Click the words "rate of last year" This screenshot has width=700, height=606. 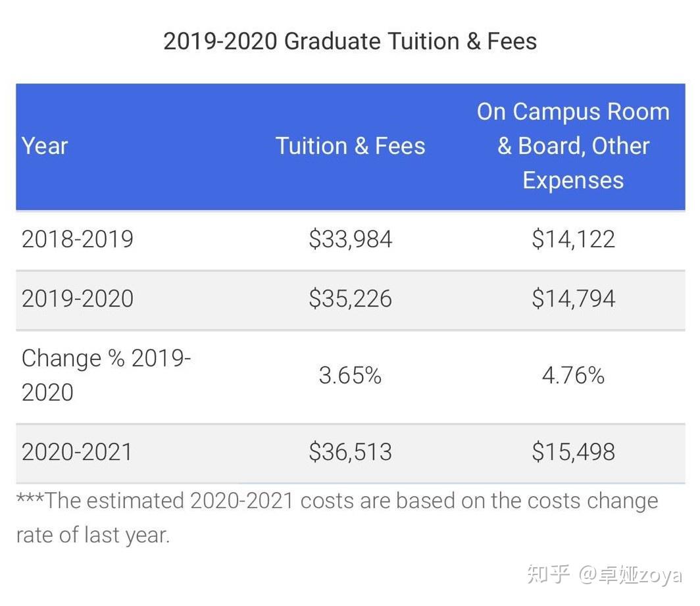point(93,534)
